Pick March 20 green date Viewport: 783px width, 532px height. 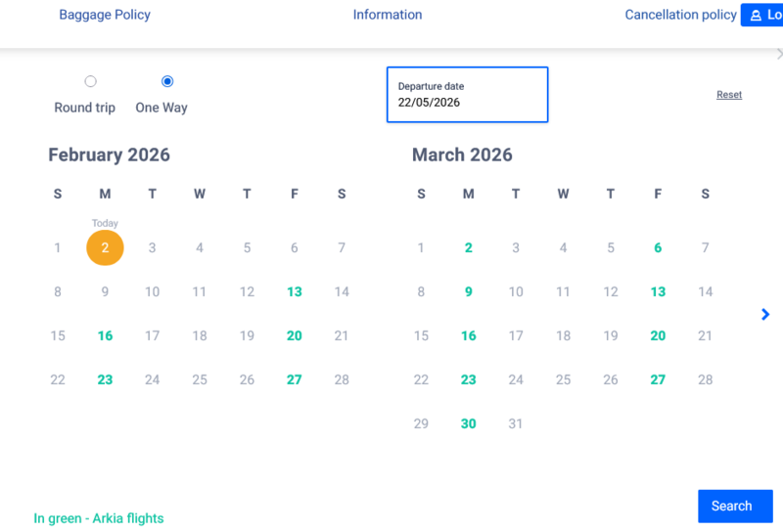click(x=658, y=335)
